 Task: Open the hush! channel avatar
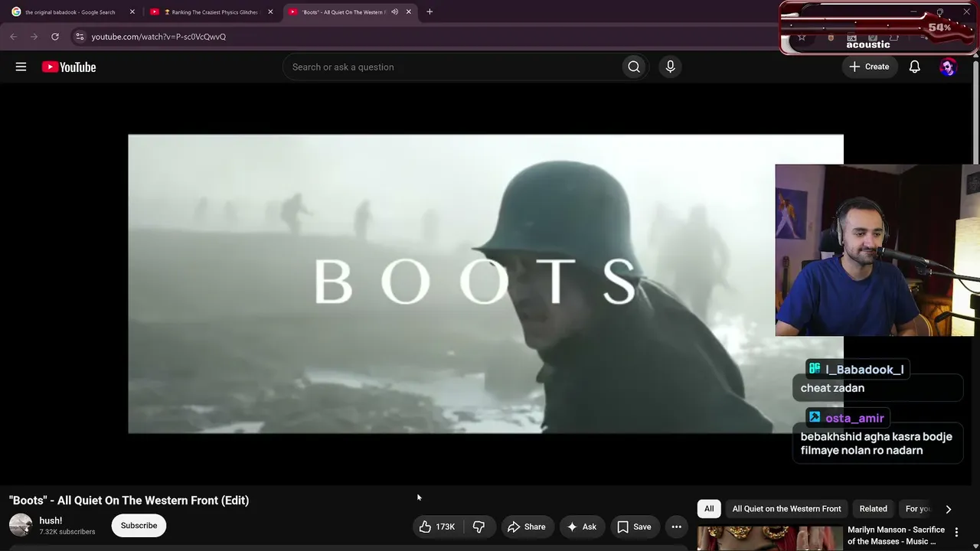click(x=21, y=525)
